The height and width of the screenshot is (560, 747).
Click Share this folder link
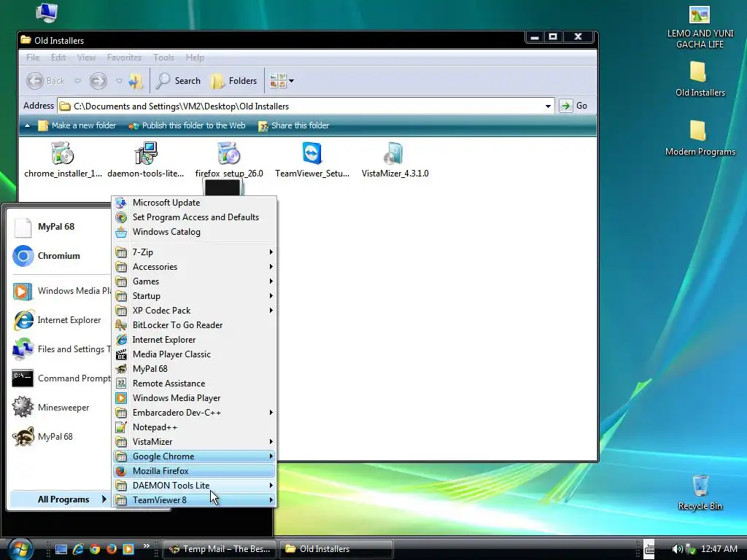[293, 125]
